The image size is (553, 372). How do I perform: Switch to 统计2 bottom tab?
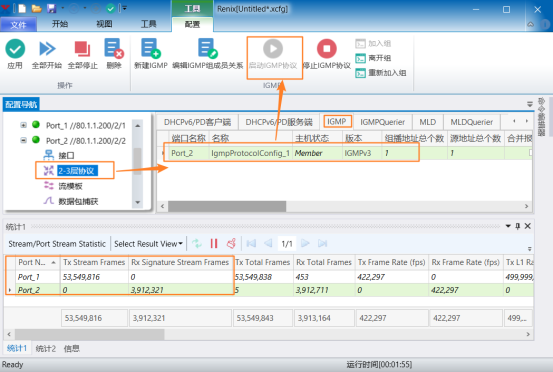coord(45,349)
